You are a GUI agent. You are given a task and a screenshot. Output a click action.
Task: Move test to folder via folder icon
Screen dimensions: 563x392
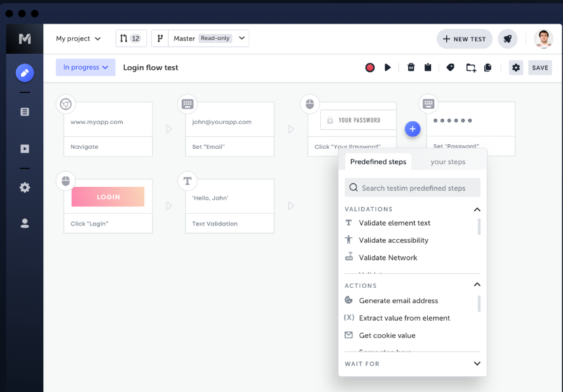[x=470, y=67]
